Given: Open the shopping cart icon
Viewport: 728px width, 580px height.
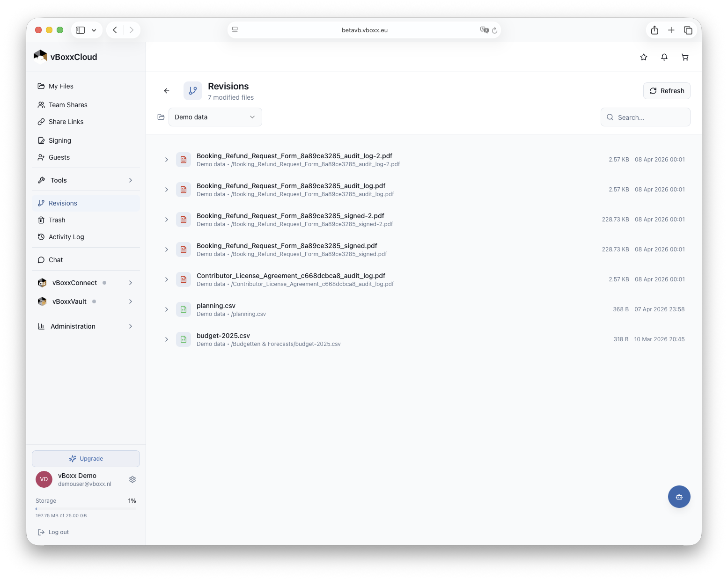Looking at the screenshot, I should pos(685,57).
